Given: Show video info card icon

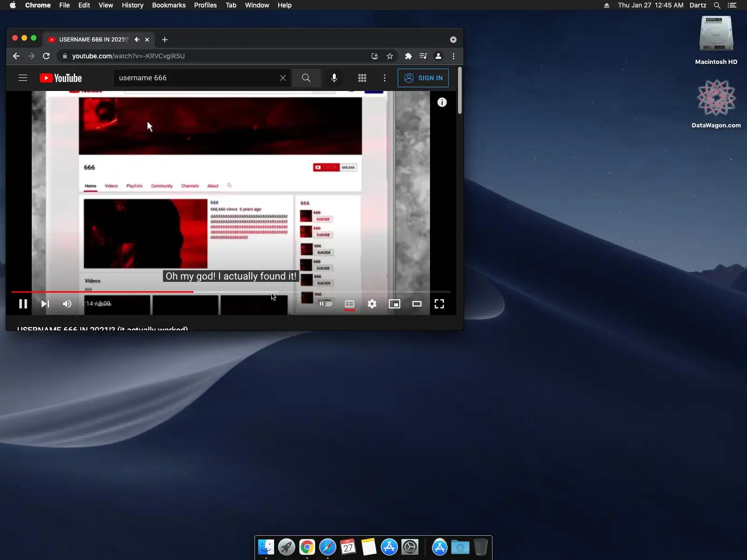Looking at the screenshot, I should 442,102.
